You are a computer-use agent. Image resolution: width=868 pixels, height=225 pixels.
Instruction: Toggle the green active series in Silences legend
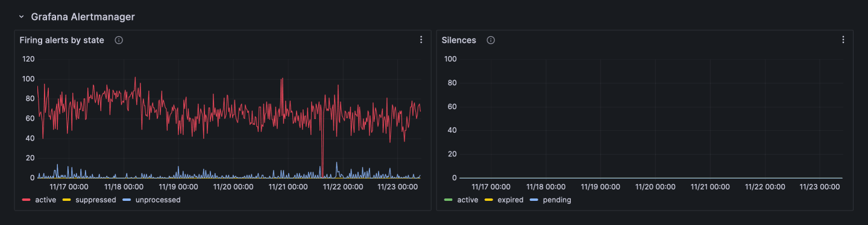[467, 200]
